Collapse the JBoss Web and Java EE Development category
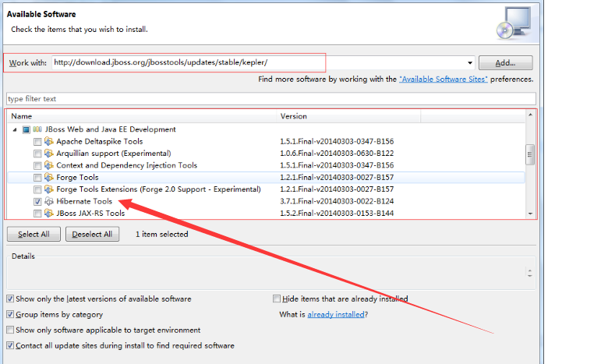This screenshot has height=364, width=601. (15, 129)
